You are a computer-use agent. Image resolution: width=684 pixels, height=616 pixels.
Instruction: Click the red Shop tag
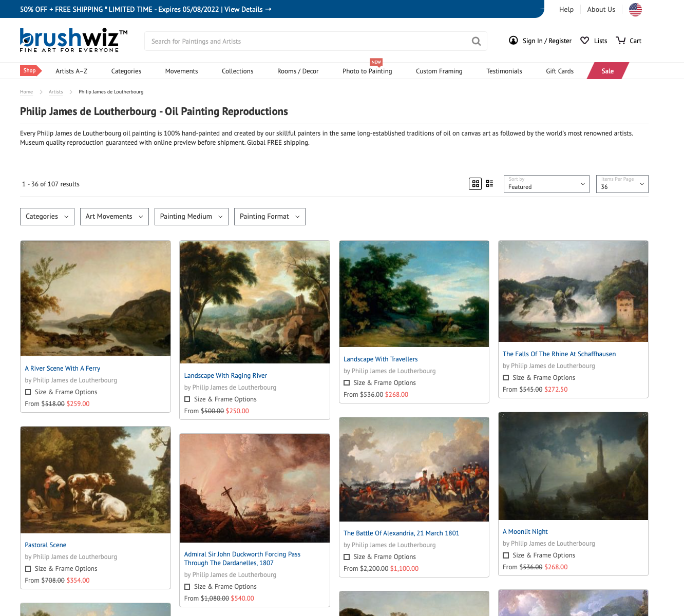[30, 71]
